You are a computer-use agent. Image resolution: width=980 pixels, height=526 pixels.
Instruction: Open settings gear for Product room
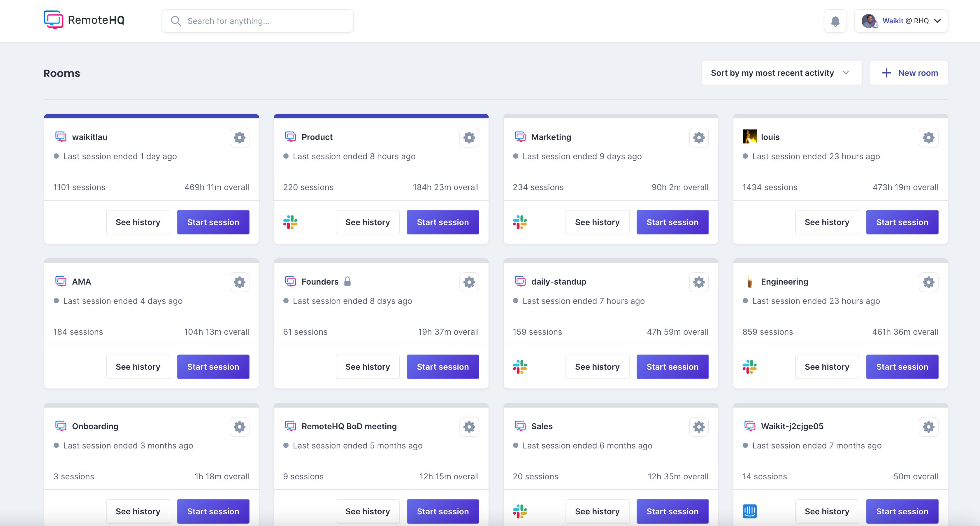[x=469, y=137]
